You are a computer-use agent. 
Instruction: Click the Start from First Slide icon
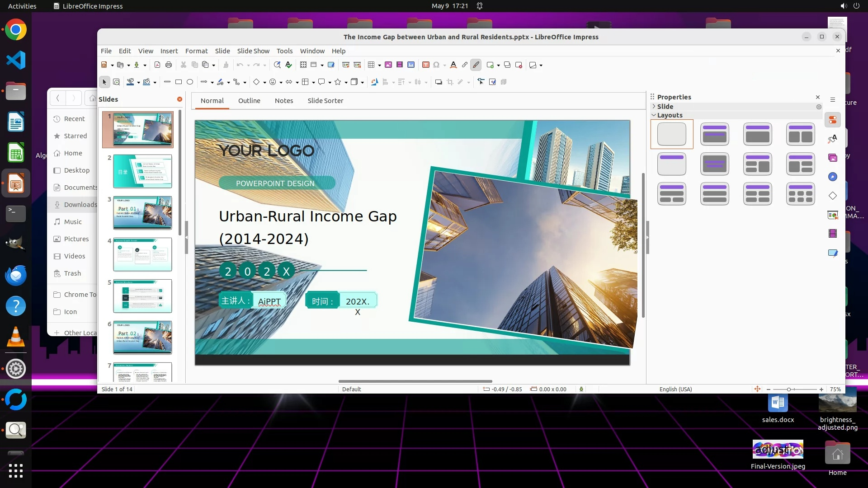(346, 65)
